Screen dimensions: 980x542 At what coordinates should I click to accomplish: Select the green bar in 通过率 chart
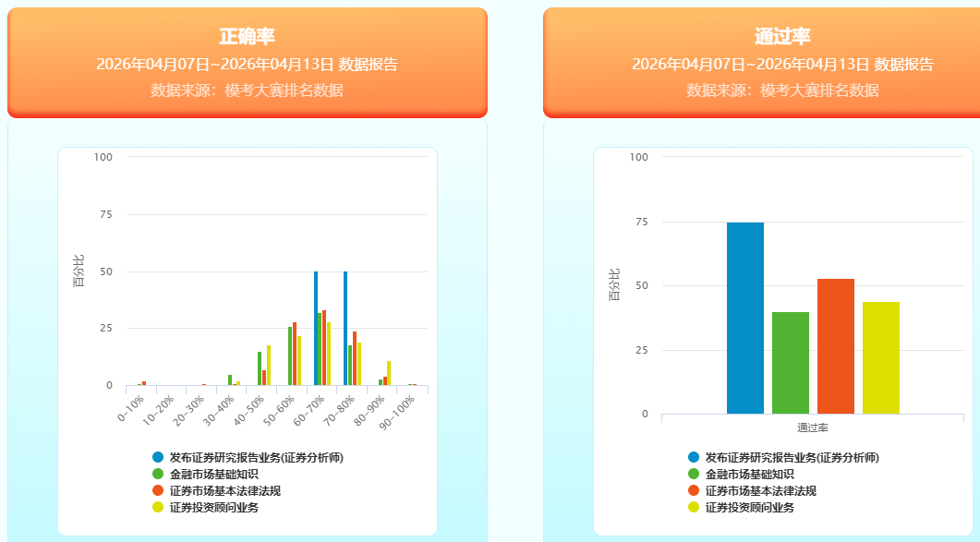[791, 363]
